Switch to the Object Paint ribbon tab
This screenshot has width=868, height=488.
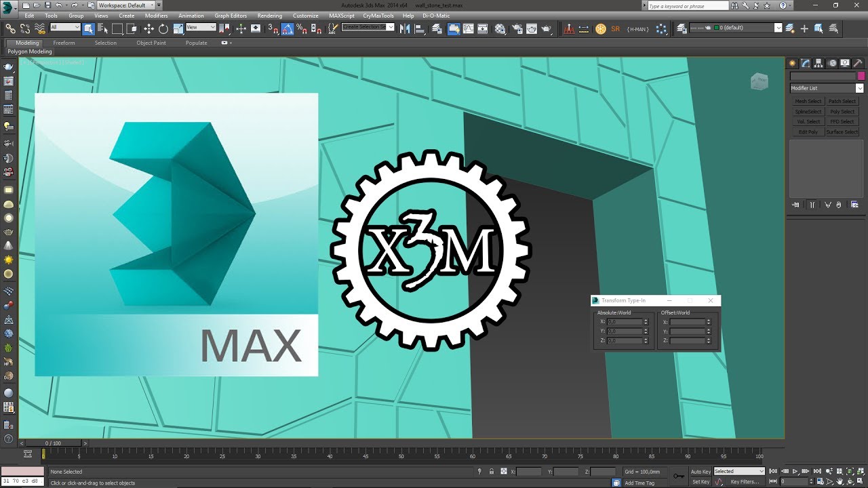coord(151,43)
